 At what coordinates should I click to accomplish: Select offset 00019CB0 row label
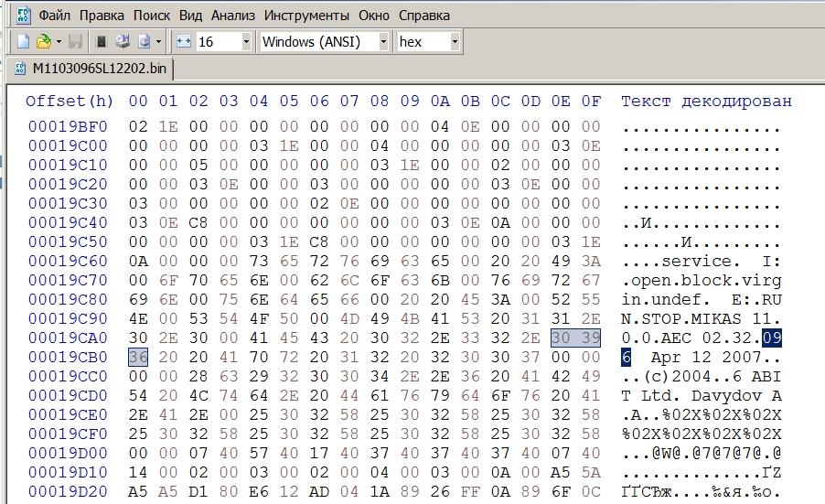pyautogui.click(x=68, y=358)
